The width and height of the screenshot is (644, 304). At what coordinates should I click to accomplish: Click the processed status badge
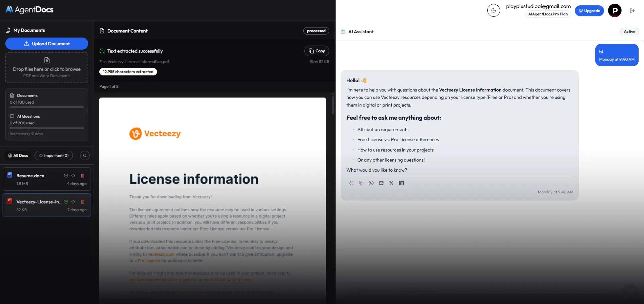[316, 31]
